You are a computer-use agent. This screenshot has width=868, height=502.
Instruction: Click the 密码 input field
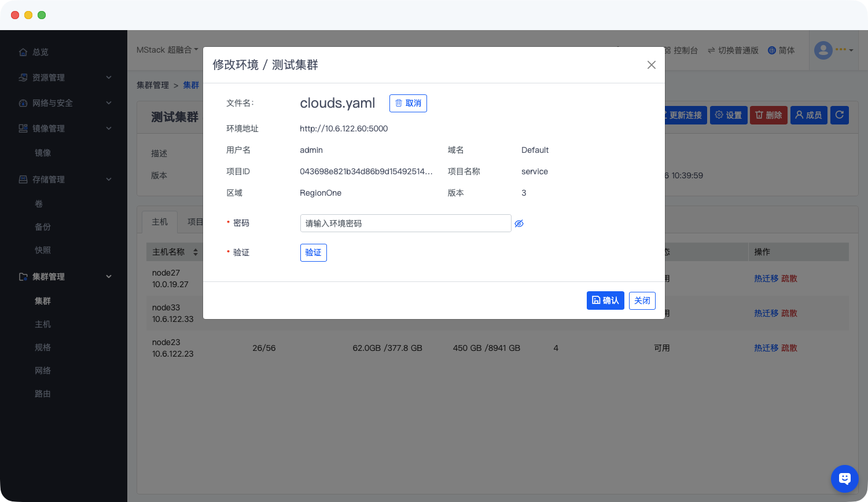tap(405, 223)
